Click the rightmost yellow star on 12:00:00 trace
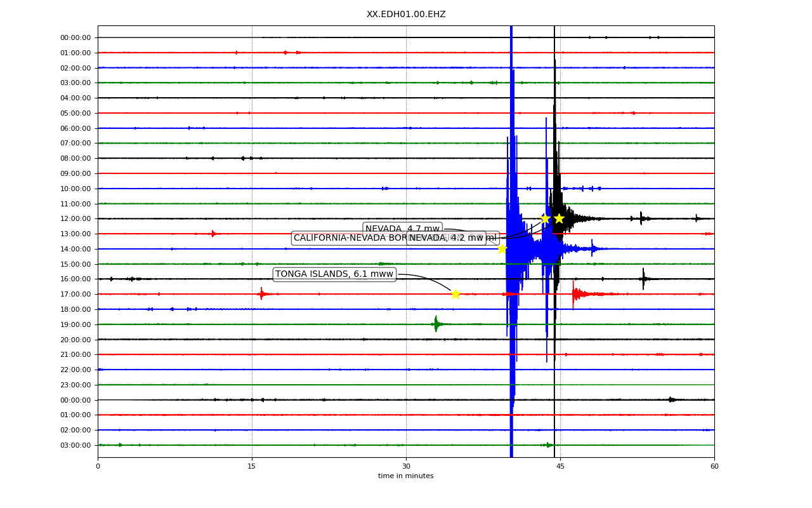Viewport: 812px width, 508px height. 559,218
